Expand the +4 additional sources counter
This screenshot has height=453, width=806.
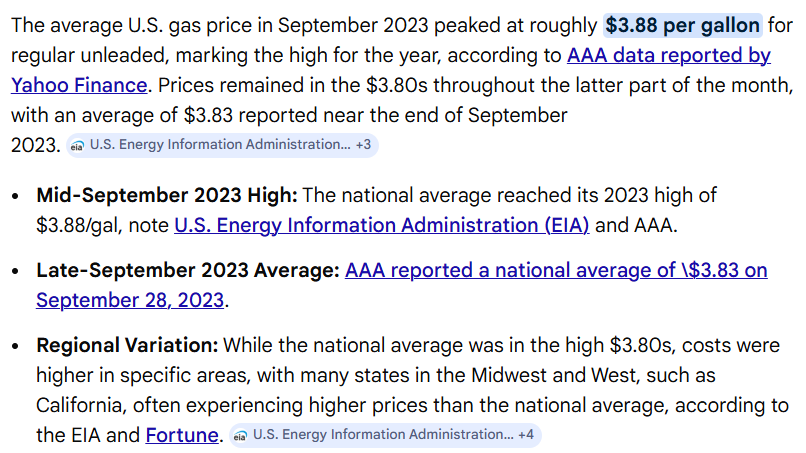(x=526, y=435)
